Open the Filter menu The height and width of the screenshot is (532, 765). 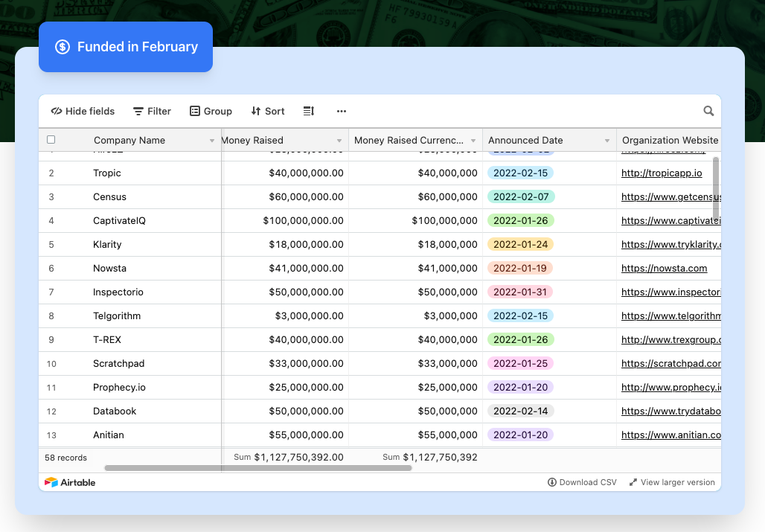[153, 111]
